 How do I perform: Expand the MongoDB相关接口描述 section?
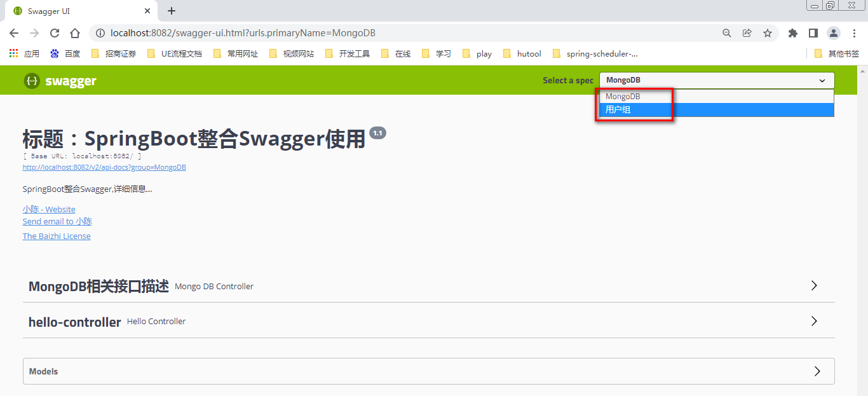(429, 286)
